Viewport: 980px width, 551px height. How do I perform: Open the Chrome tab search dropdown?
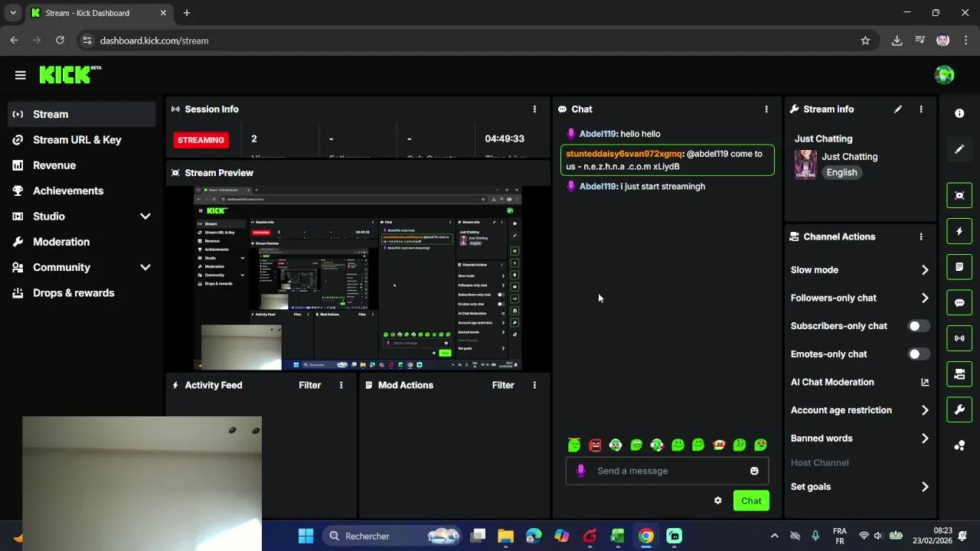tap(13, 13)
